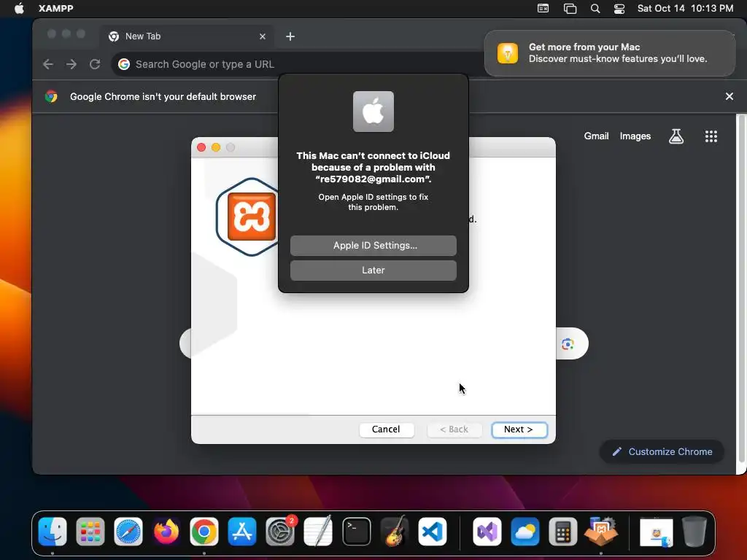This screenshot has height=560, width=747.
Task: Open the Trash in Dock
Action: coord(694,532)
